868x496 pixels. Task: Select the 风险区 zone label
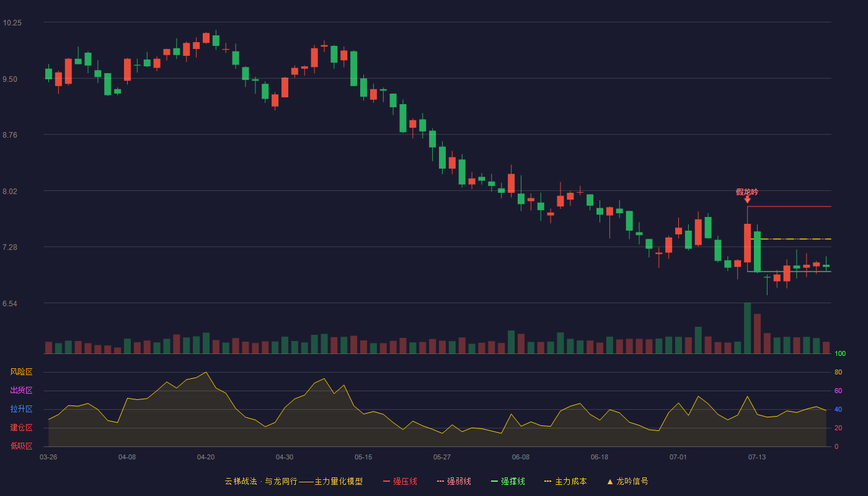point(21,372)
